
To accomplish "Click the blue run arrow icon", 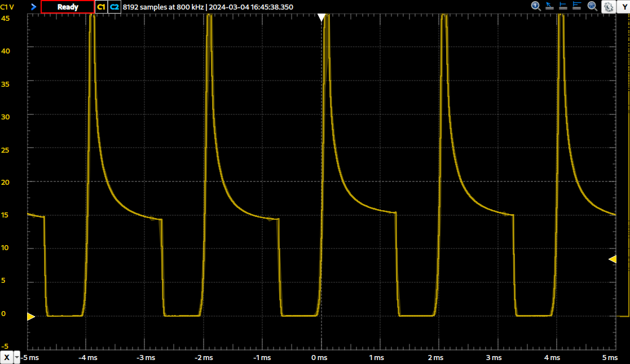I will [33, 7].
